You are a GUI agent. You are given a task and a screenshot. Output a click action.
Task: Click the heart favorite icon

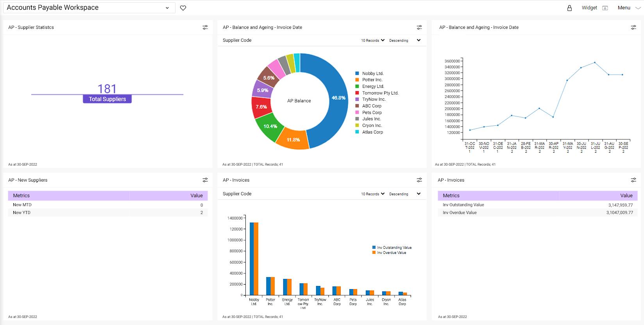click(183, 8)
